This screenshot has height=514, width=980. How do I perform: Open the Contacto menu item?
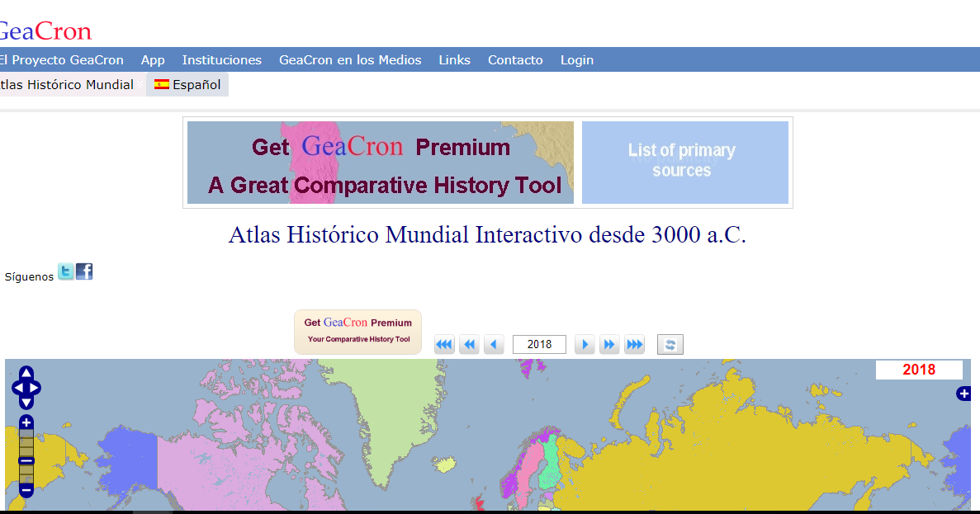(515, 59)
